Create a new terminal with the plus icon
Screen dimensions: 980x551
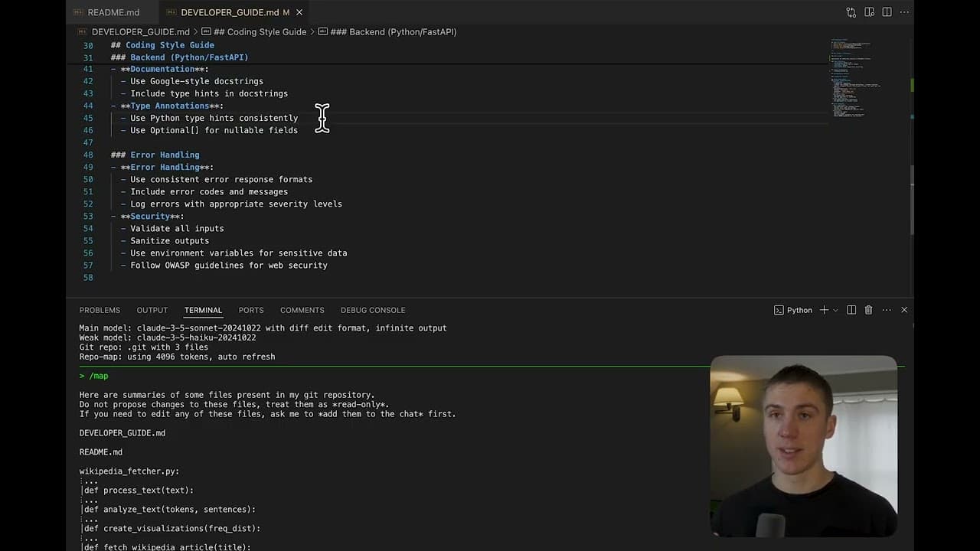point(824,310)
